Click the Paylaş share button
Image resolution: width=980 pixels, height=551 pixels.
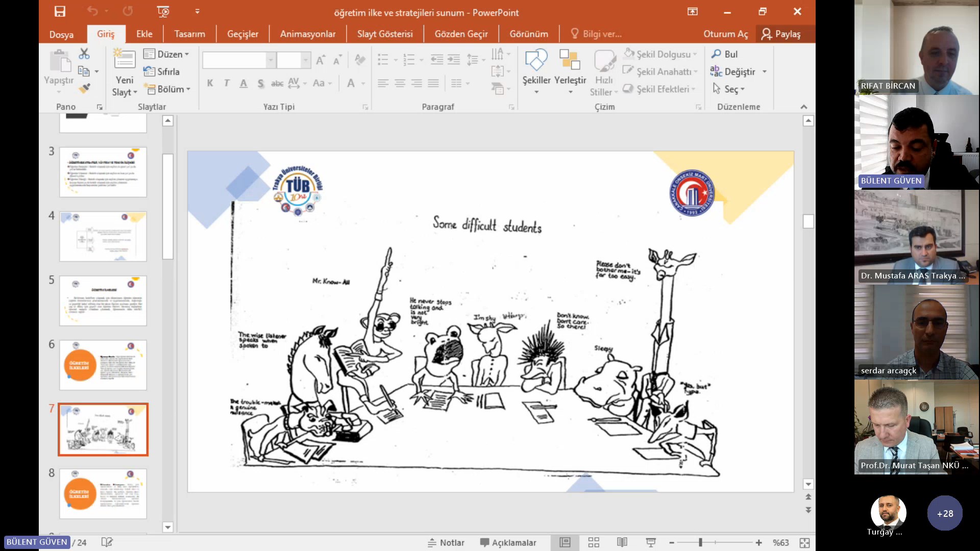[781, 34]
